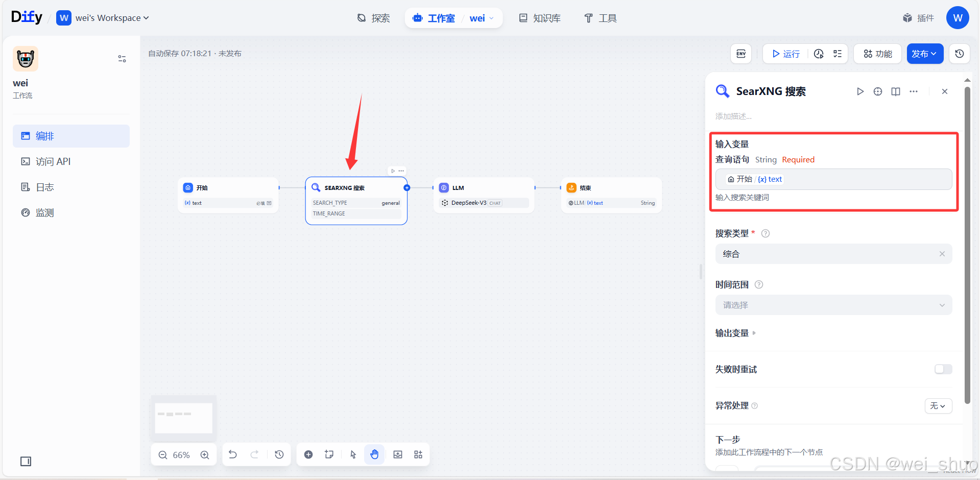
Task: Show help for 时间范围
Action: (x=759, y=284)
